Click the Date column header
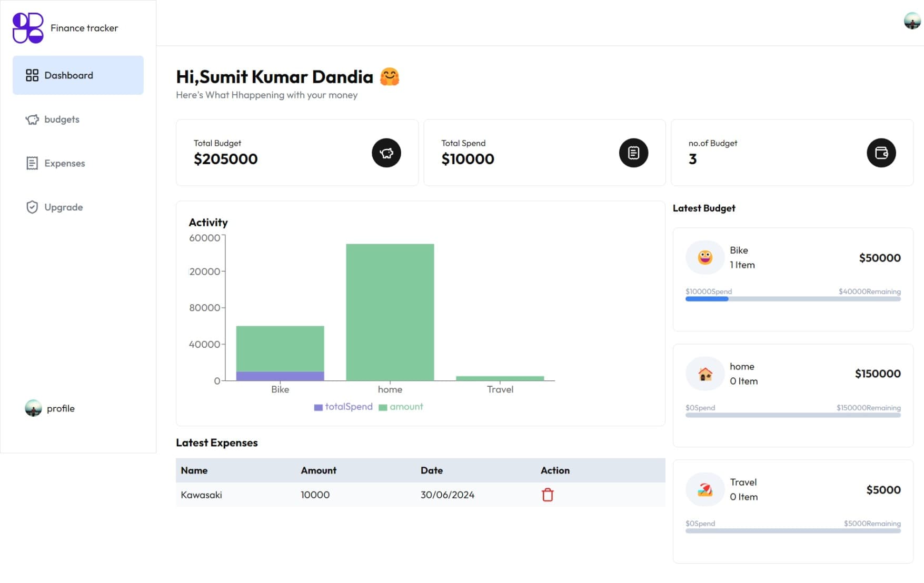Image resolution: width=924 pixels, height=583 pixels. click(432, 470)
